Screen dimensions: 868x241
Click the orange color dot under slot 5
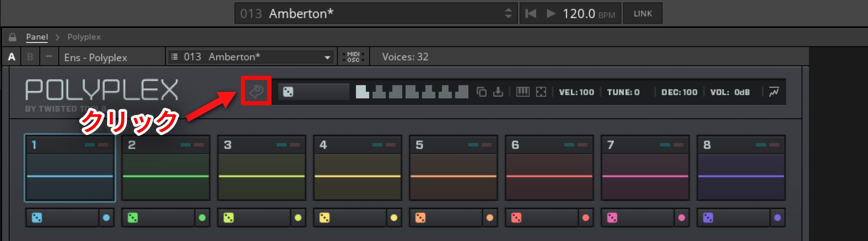point(490,217)
